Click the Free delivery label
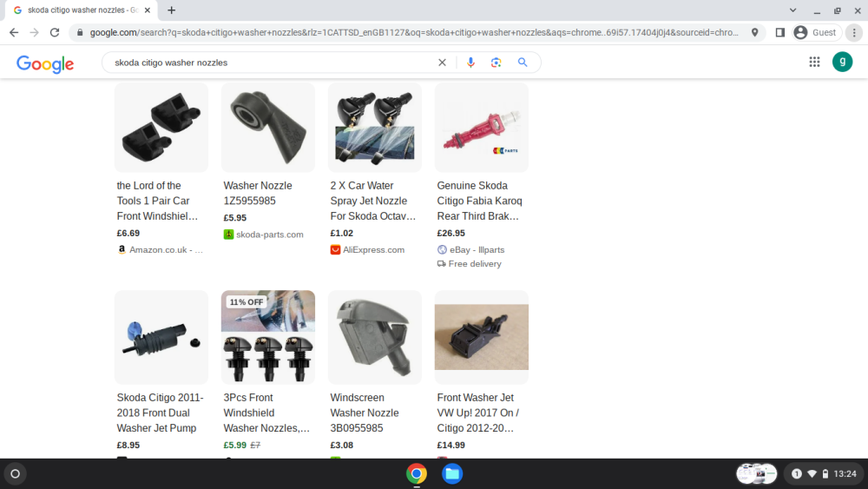Screen dimensions: 868x489 (x=475, y=263)
